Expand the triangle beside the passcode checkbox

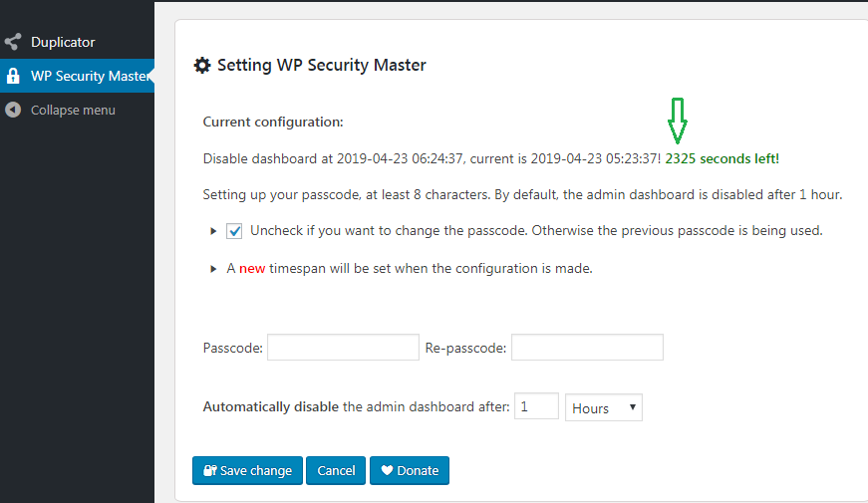pyautogui.click(x=213, y=231)
